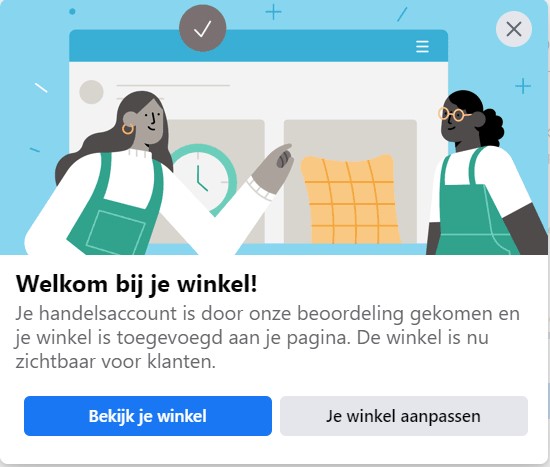Click the blue 'Bekijk je winkel' button
The image size is (550, 467).
pos(148,416)
